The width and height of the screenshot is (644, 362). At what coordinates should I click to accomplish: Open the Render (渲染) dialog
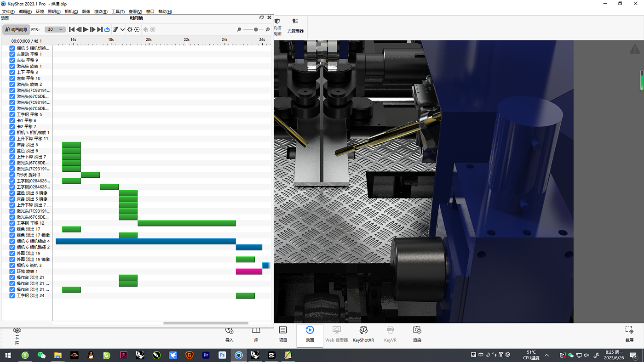tap(417, 335)
